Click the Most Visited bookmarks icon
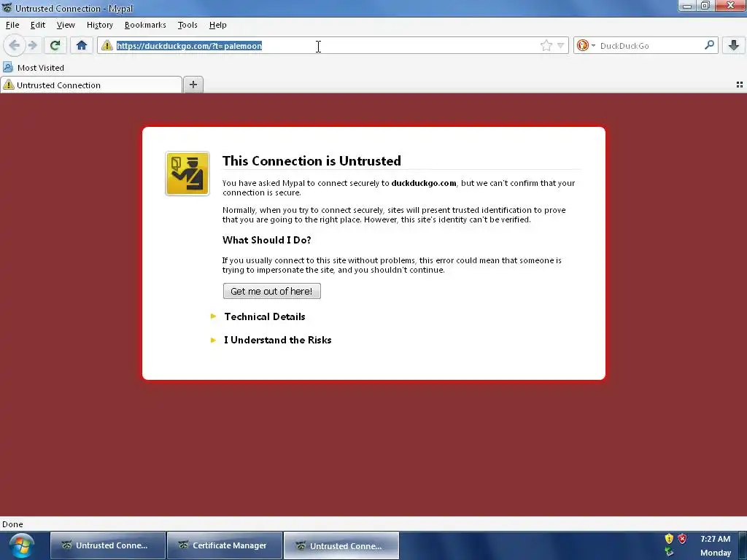747x560 pixels. (8, 68)
